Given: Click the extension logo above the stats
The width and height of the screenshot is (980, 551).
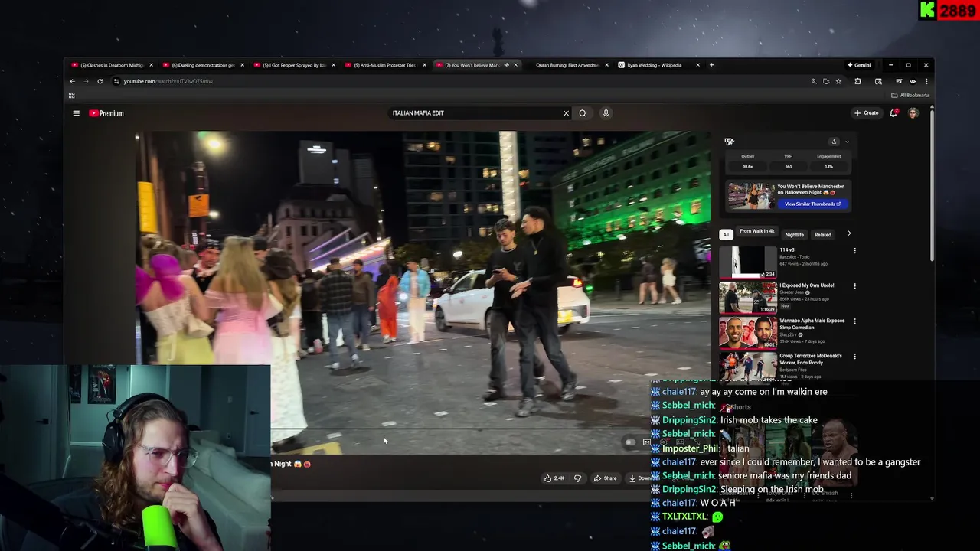Looking at the screenshot, I should 729,142.
